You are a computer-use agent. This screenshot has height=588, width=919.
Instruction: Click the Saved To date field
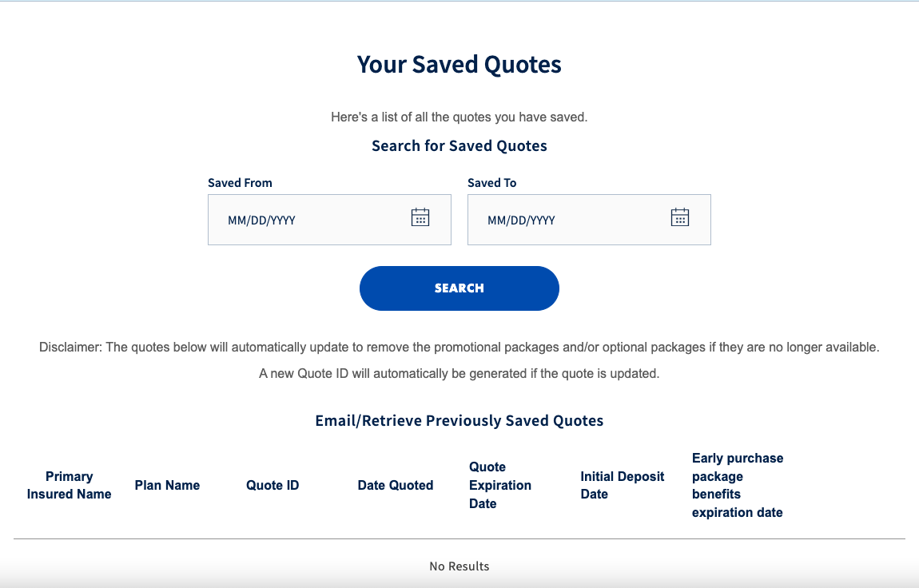[x=589, y=220]
